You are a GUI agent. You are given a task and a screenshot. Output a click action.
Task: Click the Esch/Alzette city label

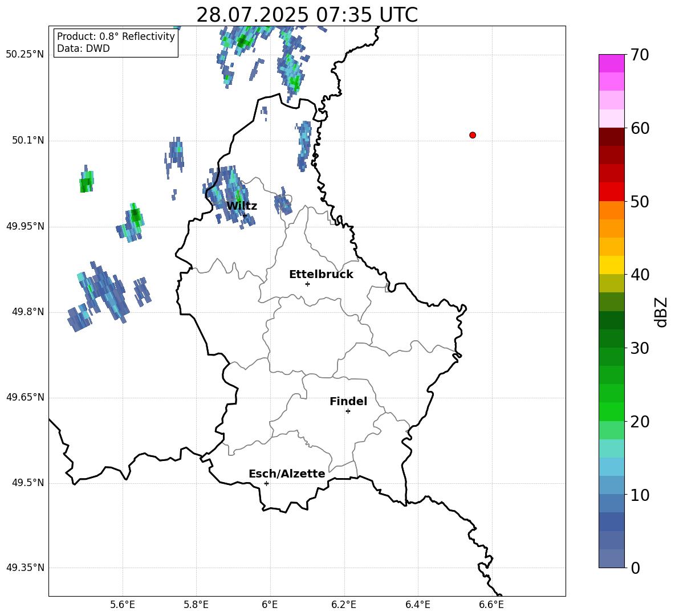click(287, 474)
